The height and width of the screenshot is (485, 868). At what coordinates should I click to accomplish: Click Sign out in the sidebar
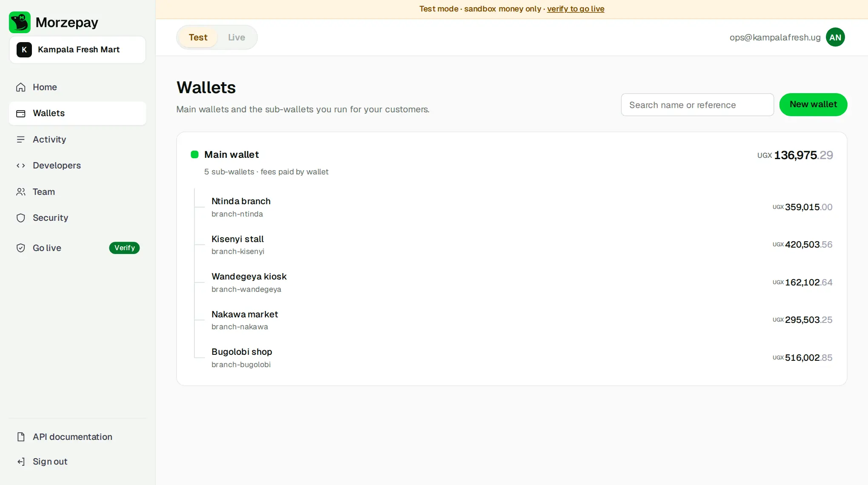coord(77,462)
